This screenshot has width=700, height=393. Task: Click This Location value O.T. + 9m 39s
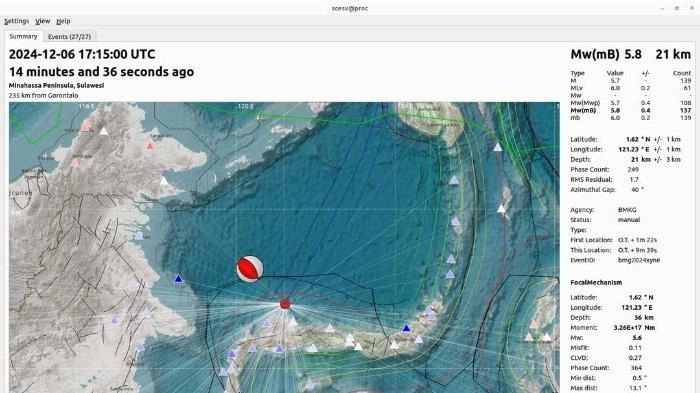[638, 250]
